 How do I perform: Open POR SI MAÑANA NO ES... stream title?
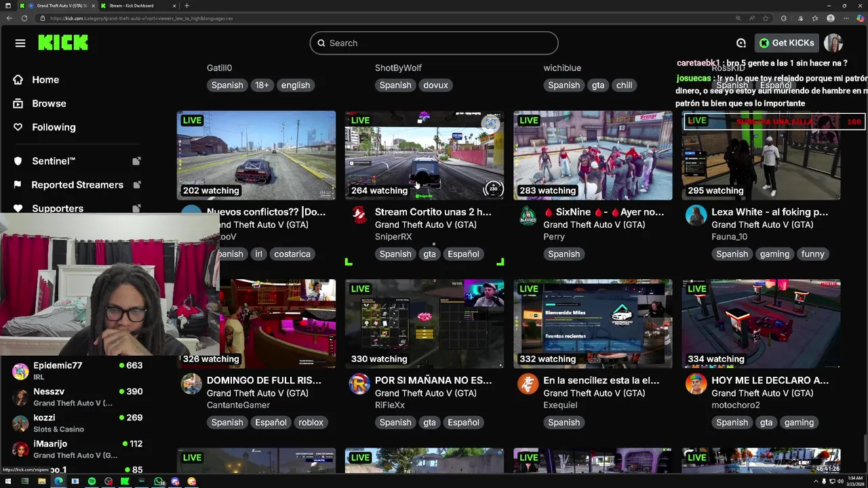click(433, 380)
